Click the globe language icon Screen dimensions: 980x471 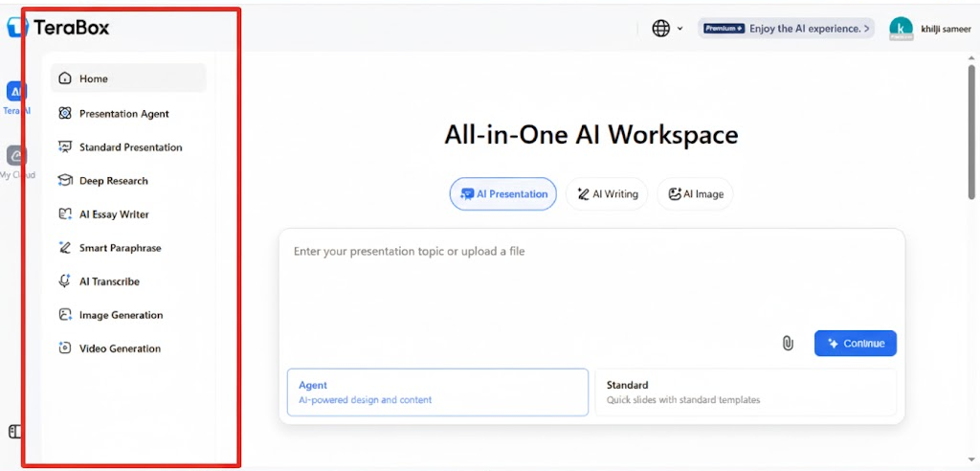point(660,28)
